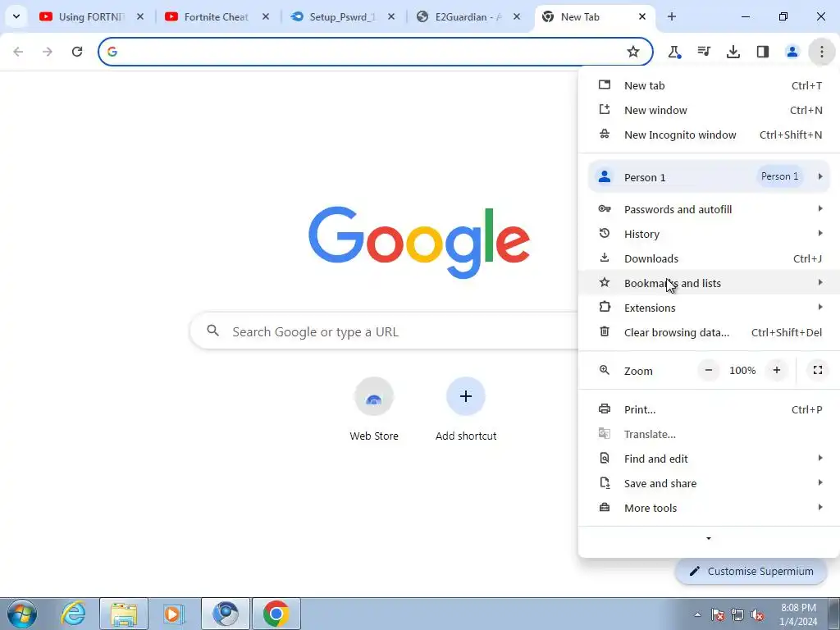The height and width of the screenshot is (630, 840).
Task: Open a New Incognito window
Action: click(x=709, y=135)
